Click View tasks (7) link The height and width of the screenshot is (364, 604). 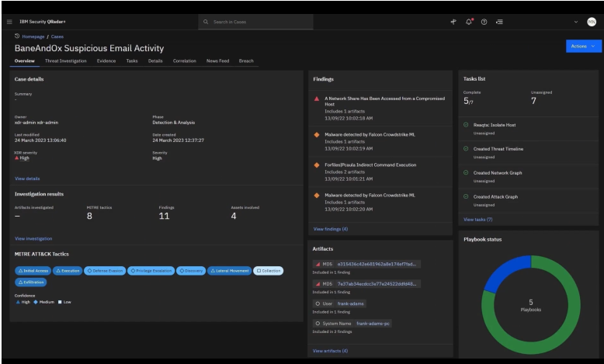478,219
